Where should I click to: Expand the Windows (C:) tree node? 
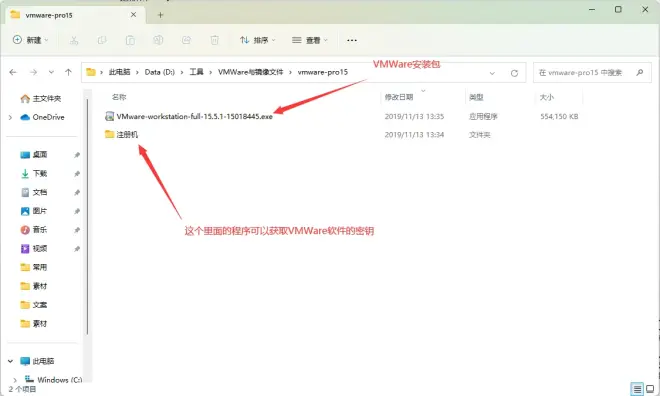point(15,380)
